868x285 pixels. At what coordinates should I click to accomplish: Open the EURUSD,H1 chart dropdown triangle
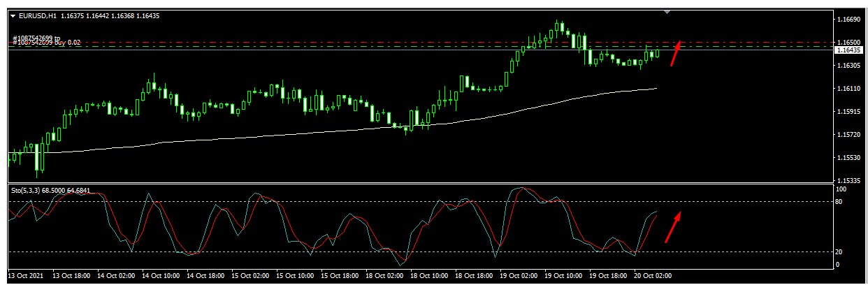point(13,15)
